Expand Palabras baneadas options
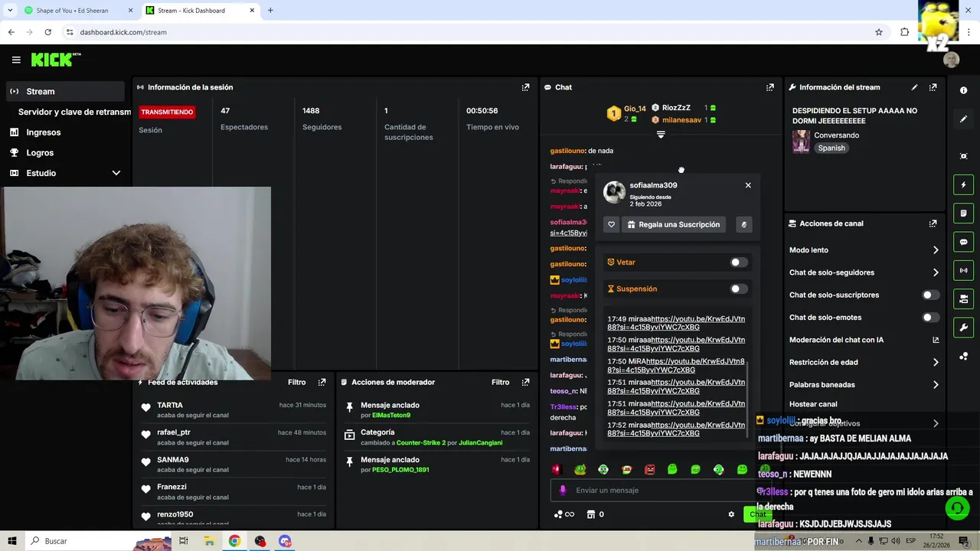Screen dimensions: 980x551 click(x=936, y=385)
